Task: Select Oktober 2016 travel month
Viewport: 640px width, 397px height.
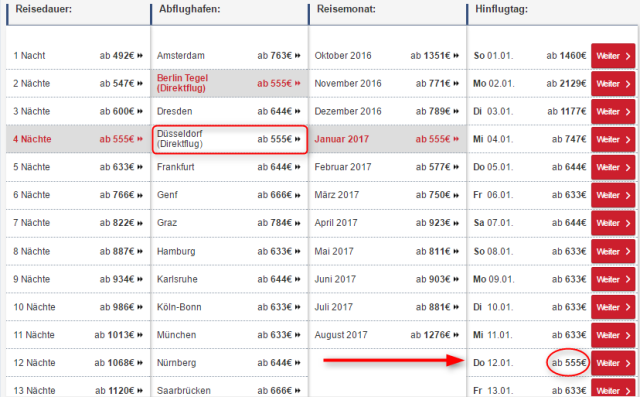Action: (387, 55)
